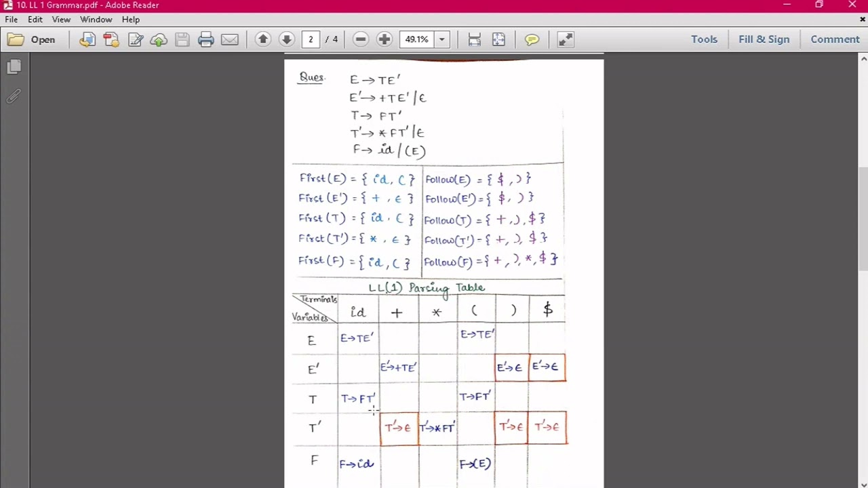Click the T→FT' cell under ( column
This screenshot has width=868, height=488.
pos(475,396)
